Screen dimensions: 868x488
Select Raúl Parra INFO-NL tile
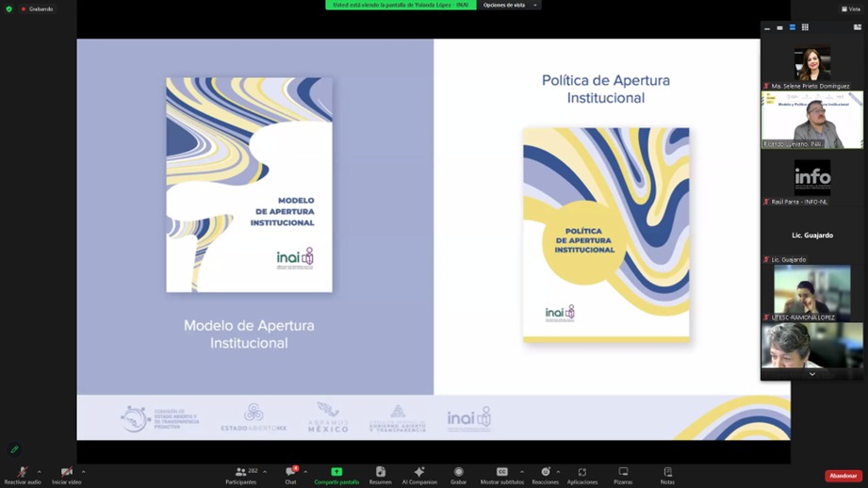812,178
